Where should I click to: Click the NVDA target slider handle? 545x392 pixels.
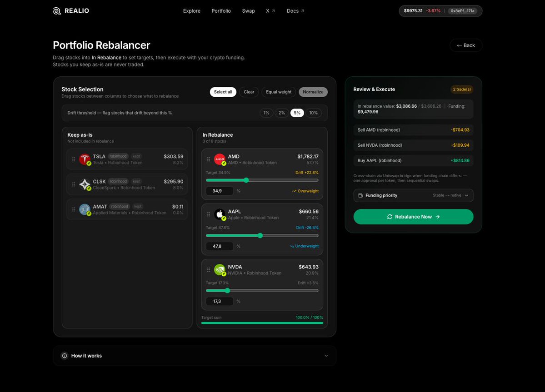tap(227, 291)
